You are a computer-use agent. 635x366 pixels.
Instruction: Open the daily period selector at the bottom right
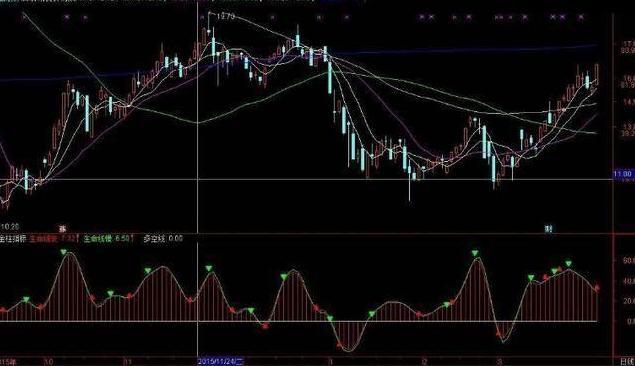pos(627,361)
